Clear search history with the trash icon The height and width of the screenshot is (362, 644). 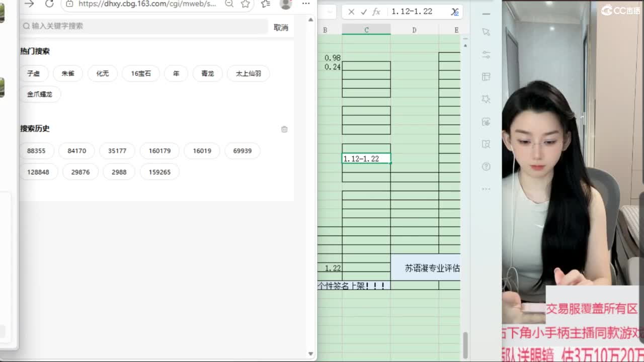coord(284,129)
